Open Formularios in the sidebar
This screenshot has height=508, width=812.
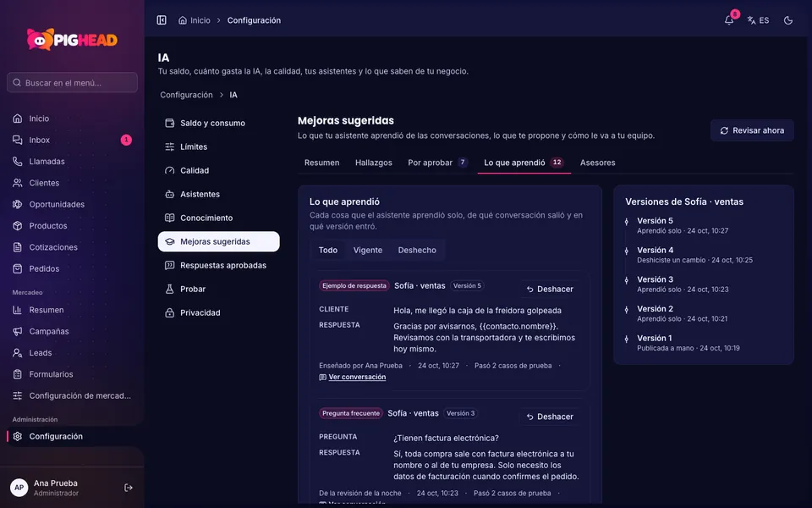tap(72, 374)
